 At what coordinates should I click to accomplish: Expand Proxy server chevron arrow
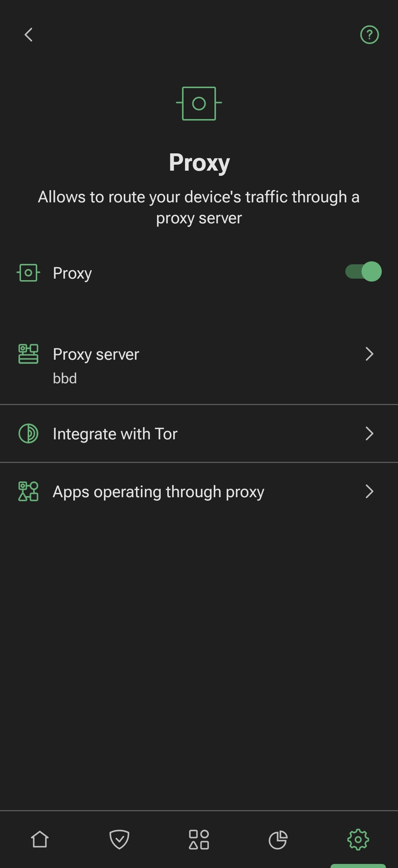(x=369, y=354)
